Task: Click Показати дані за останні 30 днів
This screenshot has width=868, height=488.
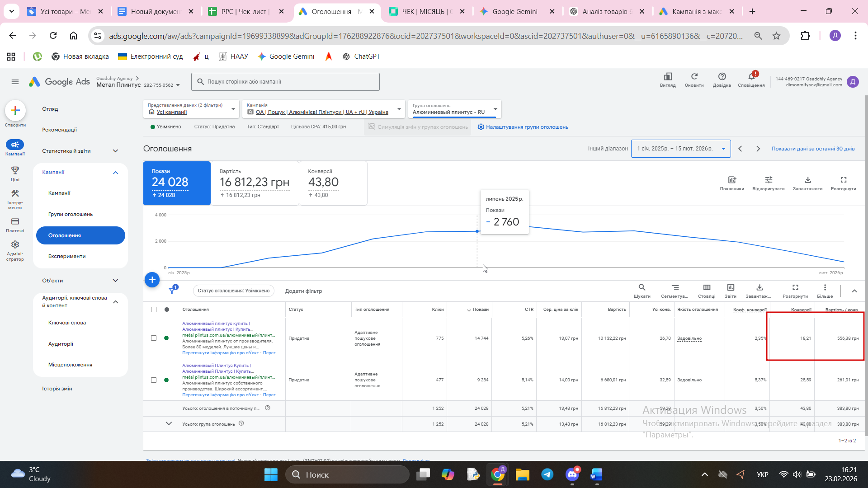Action: point(812,149)
